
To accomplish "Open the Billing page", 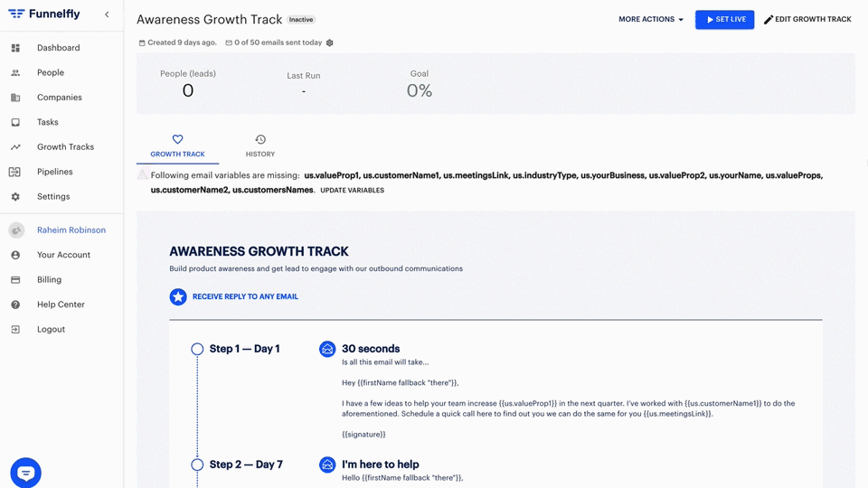I will click(49, 280).
